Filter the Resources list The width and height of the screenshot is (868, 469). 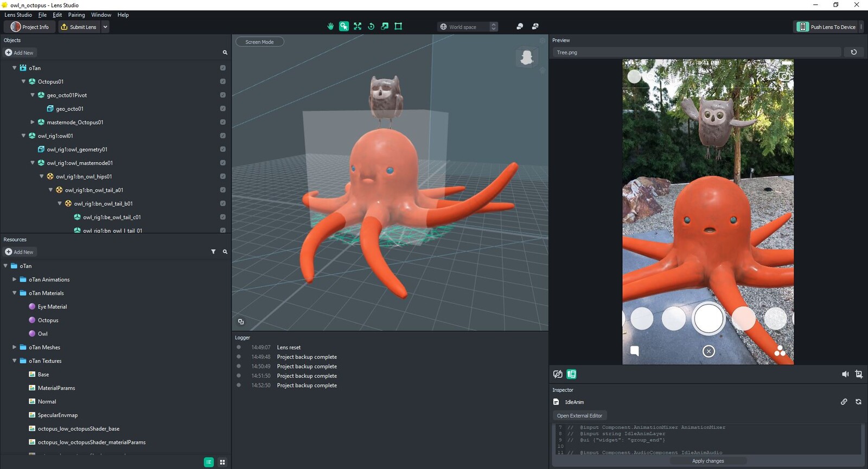[213, 252]
